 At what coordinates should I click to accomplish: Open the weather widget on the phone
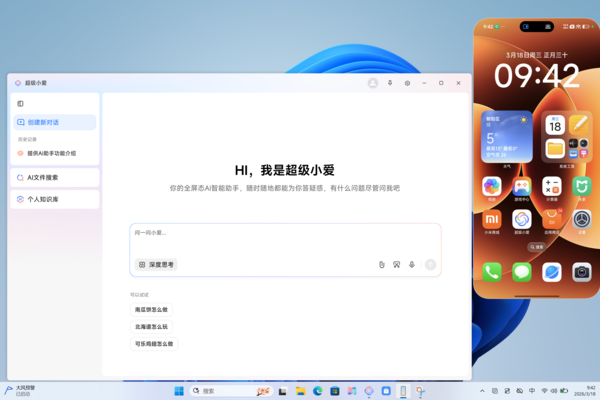coord(507,137)
